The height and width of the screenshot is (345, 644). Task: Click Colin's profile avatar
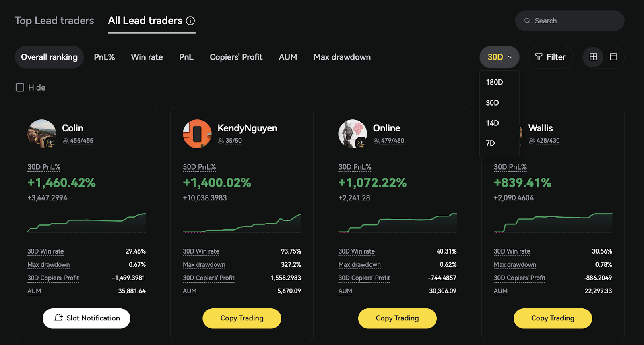pyautogui.click(x=41, y=134)
